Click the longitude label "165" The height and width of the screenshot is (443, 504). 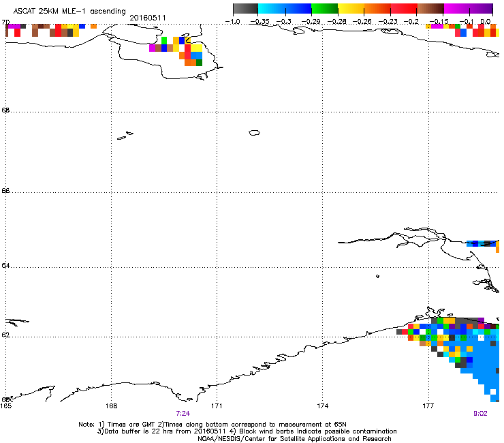click(5, 406)
